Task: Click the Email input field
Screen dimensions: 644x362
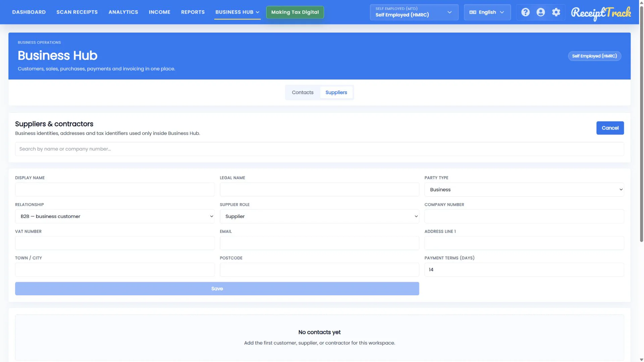Action: pos(319,243)
